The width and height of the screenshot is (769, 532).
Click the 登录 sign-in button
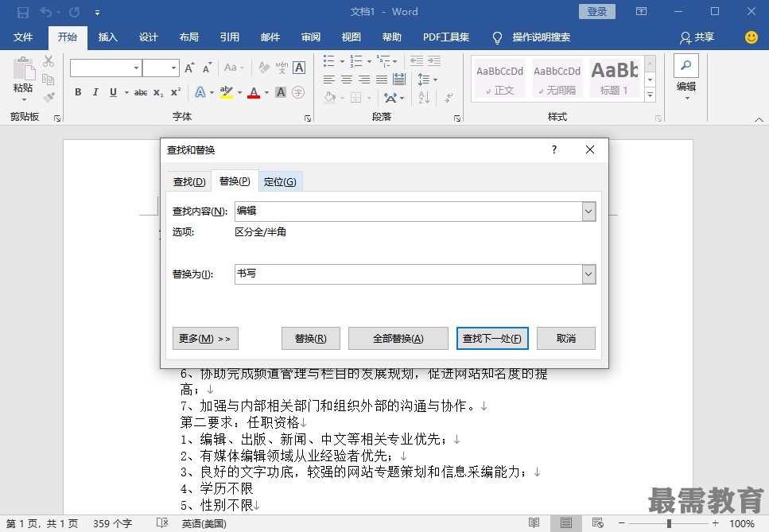[597, 12]
